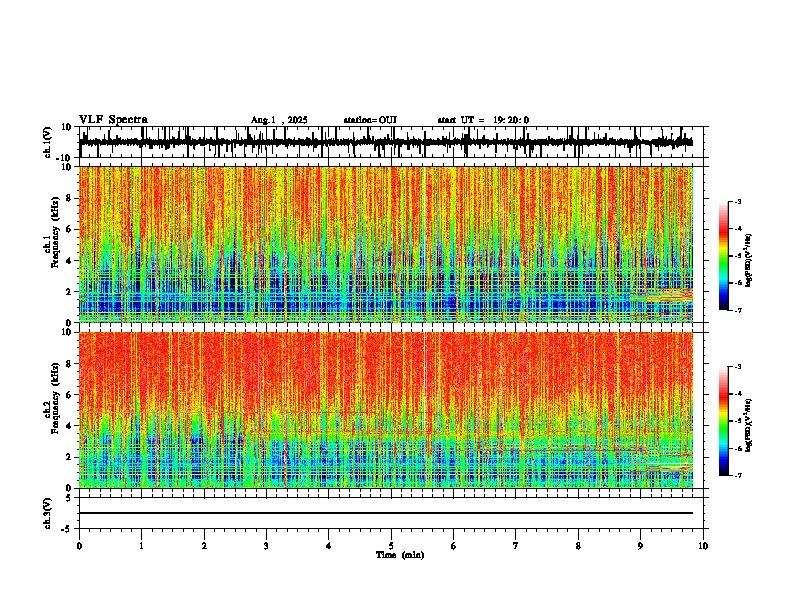Image resolution: width=792 pixels, height=612 pixels.
Task: Click the ch.1 voltage waveform trace
Action: tap(385, 142)
